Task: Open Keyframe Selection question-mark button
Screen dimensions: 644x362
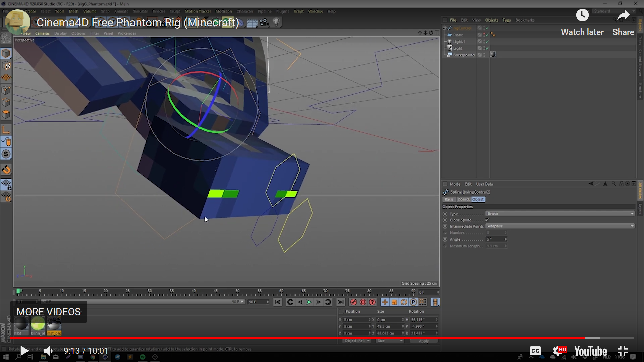Action: pyautogui.click(x=372, y=302)
